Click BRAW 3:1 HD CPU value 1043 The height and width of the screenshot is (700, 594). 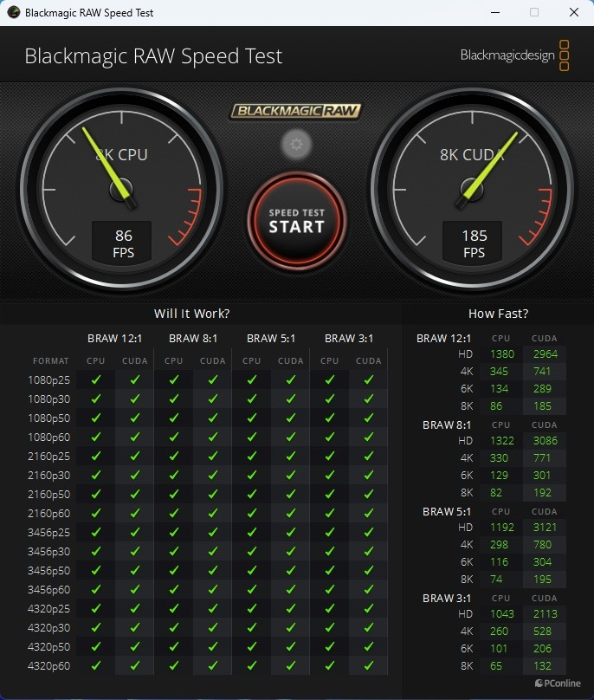click(502, 614)
